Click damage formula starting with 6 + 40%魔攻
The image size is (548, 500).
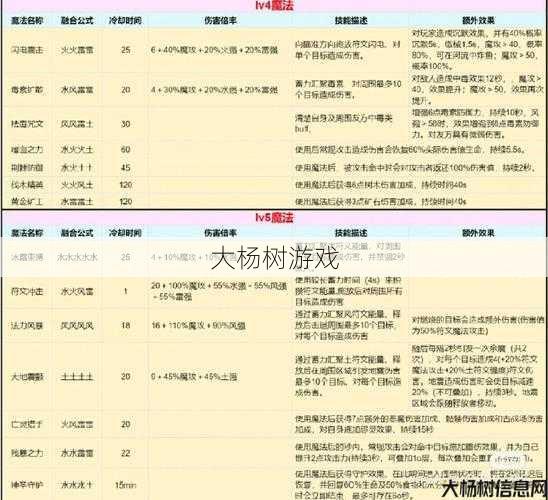pyautogui.click(x=214, y=50)
